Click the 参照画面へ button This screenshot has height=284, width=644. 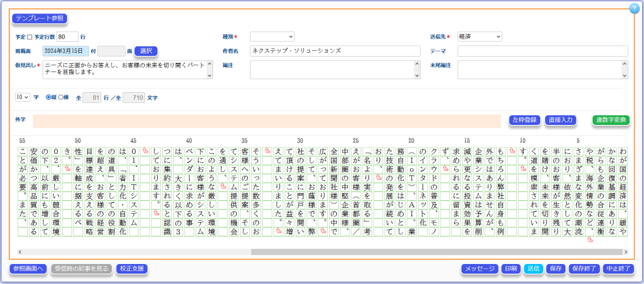[x=28, y=269]
